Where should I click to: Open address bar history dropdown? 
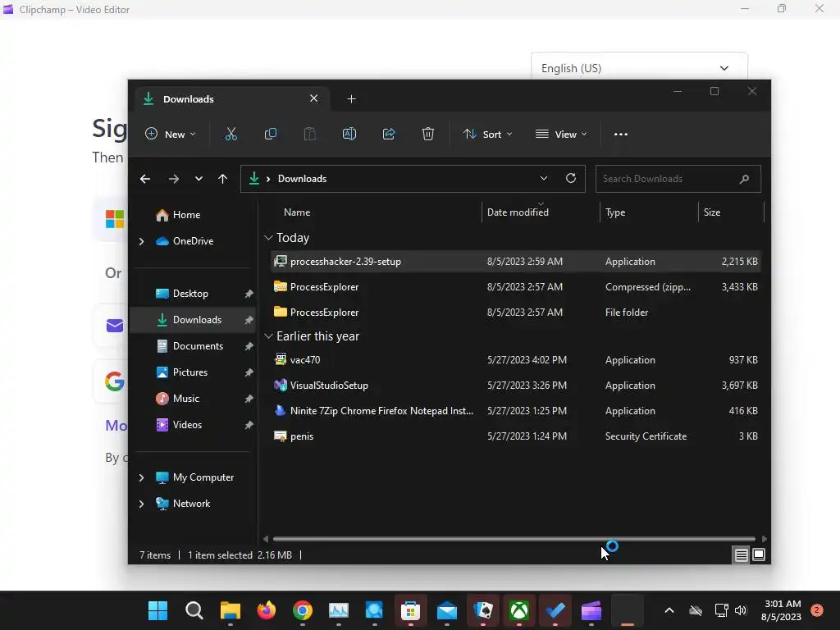point(544,178)
